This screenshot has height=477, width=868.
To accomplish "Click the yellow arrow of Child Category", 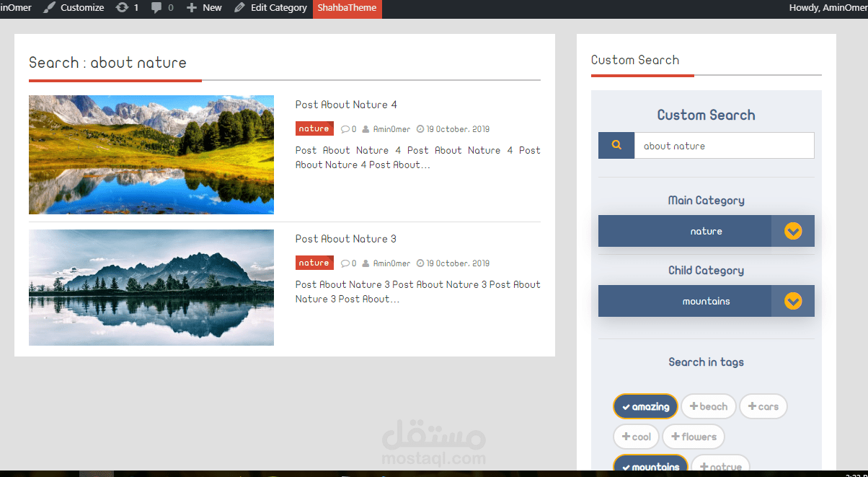I will [793, 301].
